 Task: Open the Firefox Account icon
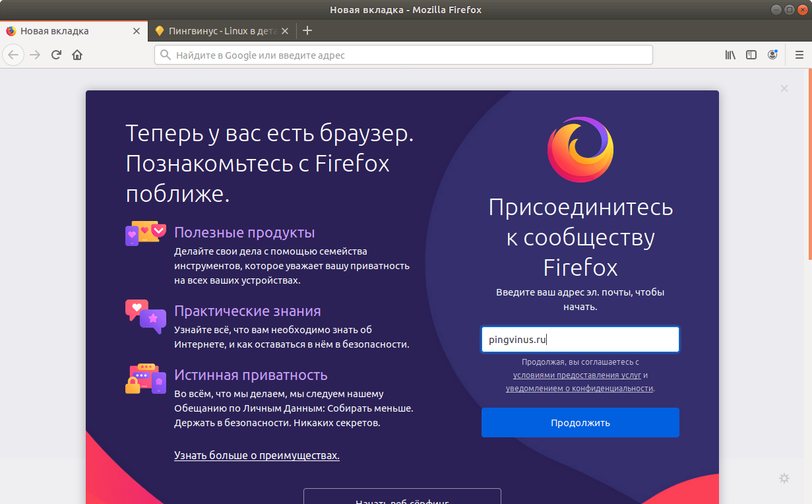pos(772,55)
